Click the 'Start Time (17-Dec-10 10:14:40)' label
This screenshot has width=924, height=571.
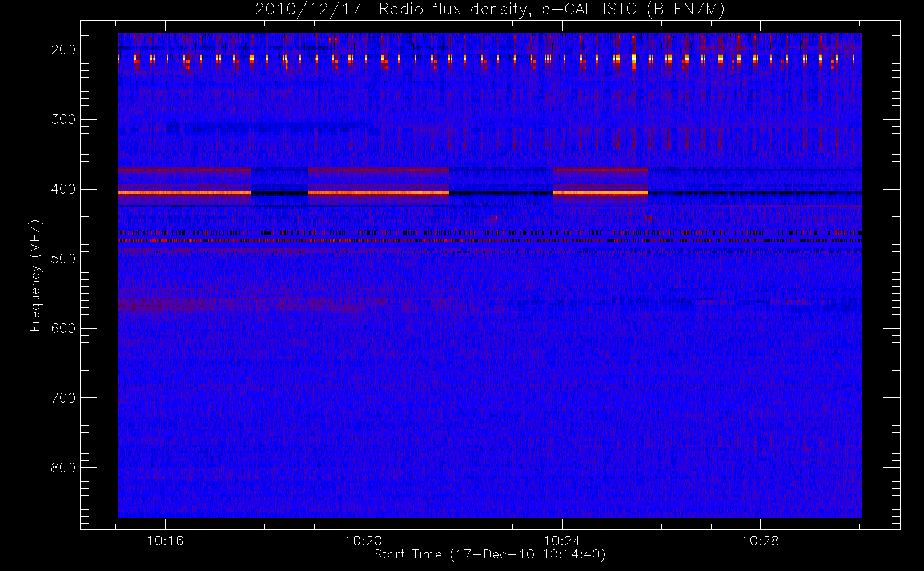[x=489, y=554]
